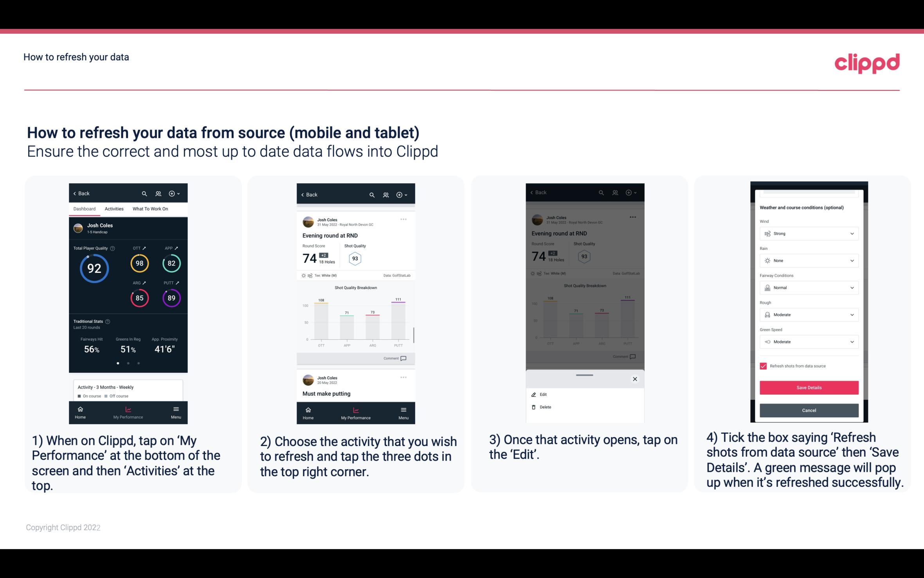Tap the search icon in top bar

[x=144, y=193]
